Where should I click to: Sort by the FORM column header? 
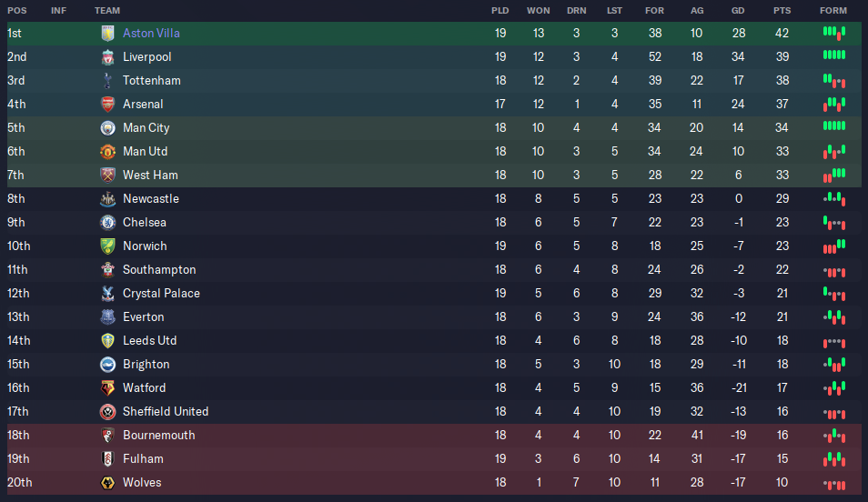pos(833,11)
